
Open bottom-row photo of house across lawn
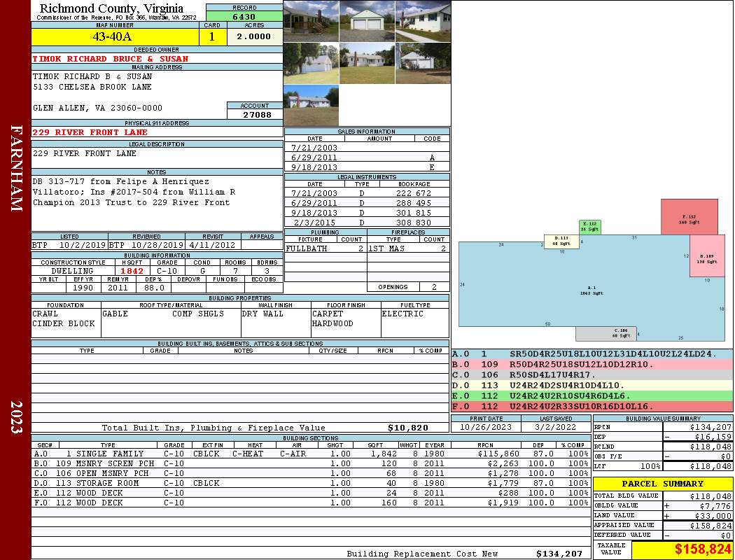(x=311, y=105)
